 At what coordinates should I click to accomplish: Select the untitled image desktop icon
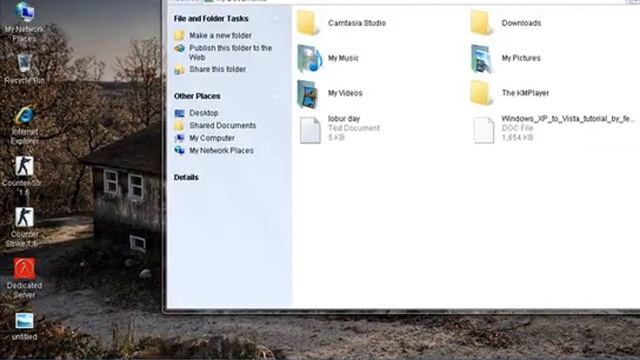pyautogui.click(x=24, y=327)
